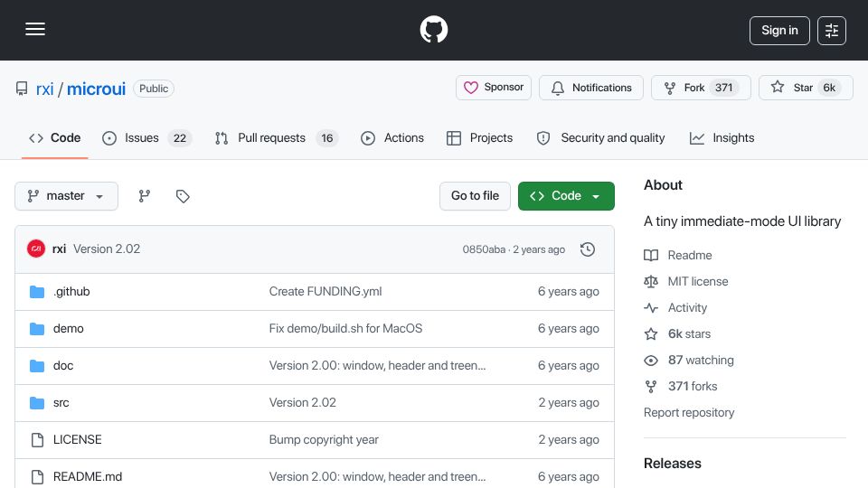Open the Version 2.02 latest commit message
Image resolution: width=868 pixels, height=488 pixels.
107,249
